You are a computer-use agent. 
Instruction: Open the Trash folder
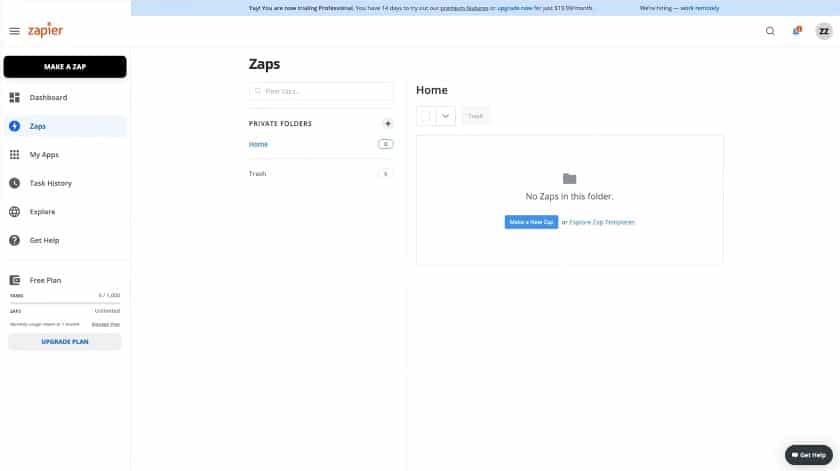pyautogui.click(x=257, y=174)
